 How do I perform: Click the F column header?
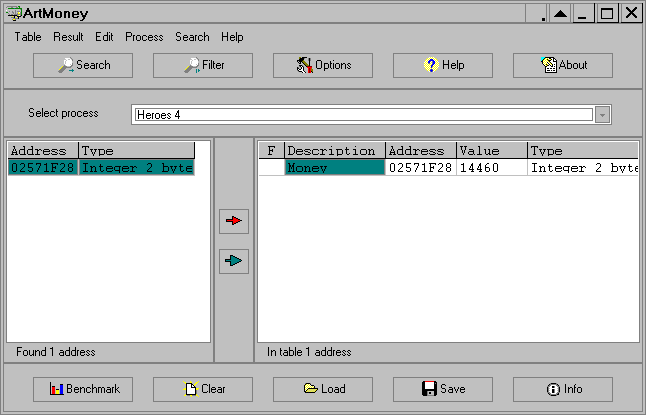pos(271,150)
